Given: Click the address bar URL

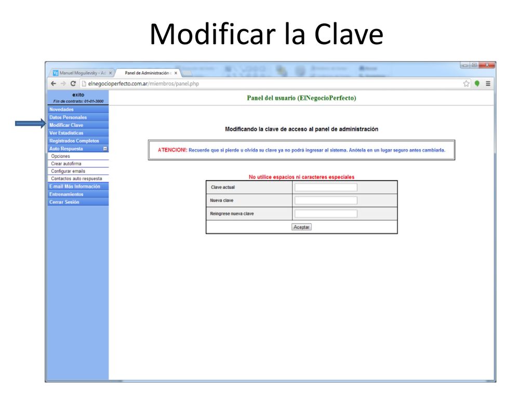Looking at the screenshot, I should click(x=143, y=84).
